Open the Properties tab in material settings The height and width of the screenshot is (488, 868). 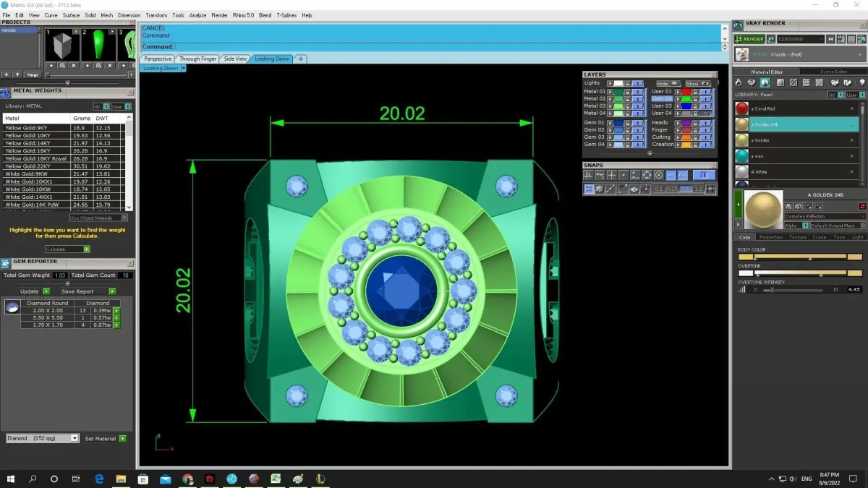770,237
